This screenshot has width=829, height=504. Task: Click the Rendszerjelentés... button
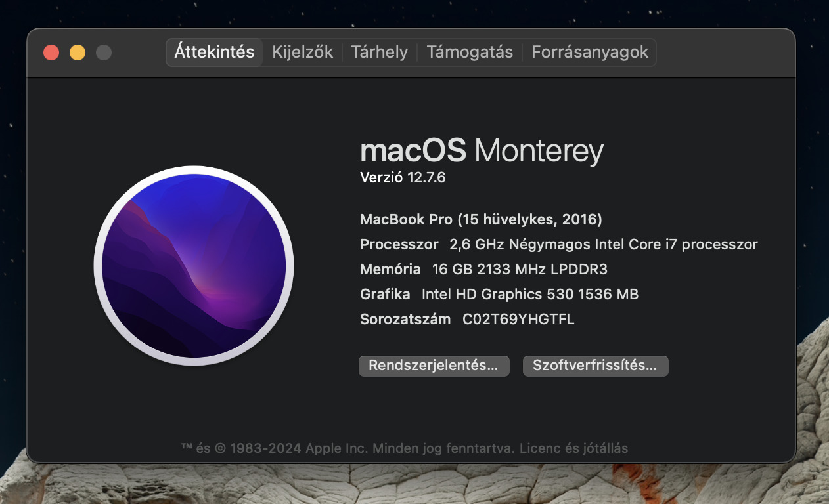click(434, 366)
